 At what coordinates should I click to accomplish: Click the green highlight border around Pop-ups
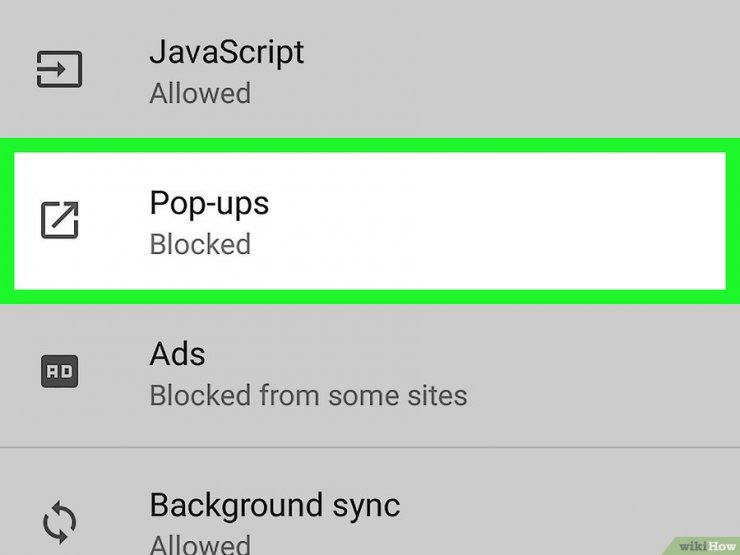point(370,145)
